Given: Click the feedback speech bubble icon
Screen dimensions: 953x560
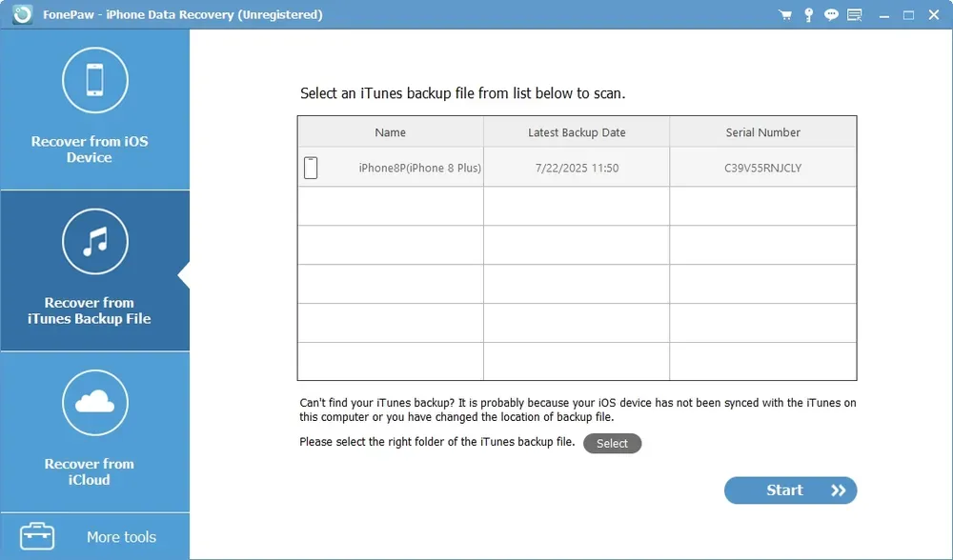Looking at the screenshot, I should pos(831,15).
